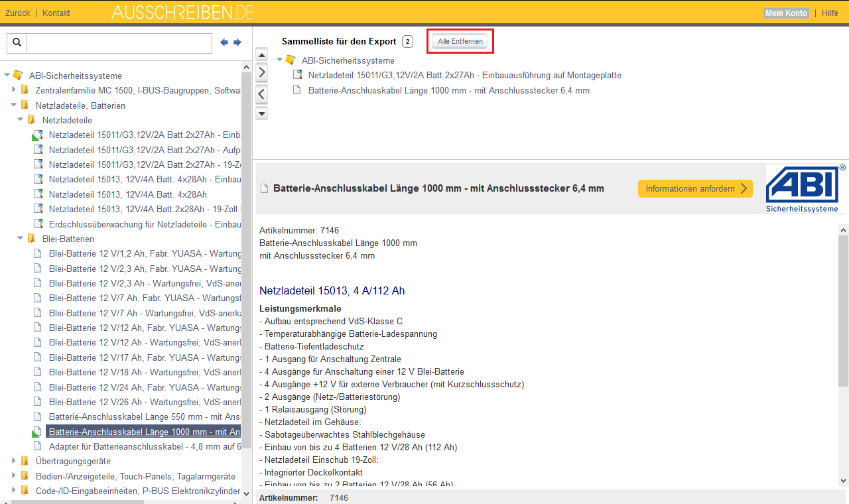Collapse the Blei-Batterien folder
Screen dimensions: 849x504
pos(20,238)
